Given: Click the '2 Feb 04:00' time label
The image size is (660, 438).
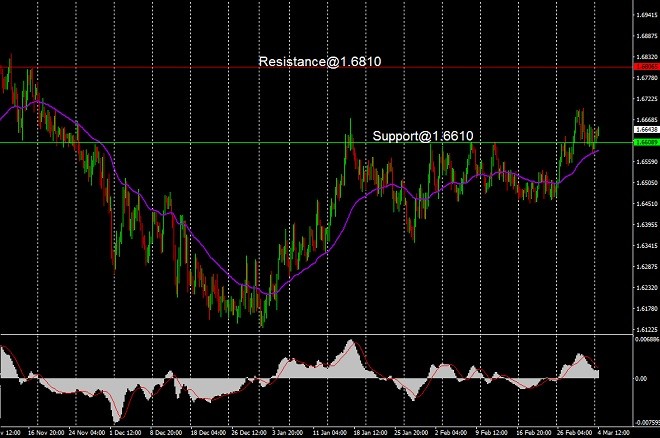Looking at the screenshot, I should click(451, 433).
